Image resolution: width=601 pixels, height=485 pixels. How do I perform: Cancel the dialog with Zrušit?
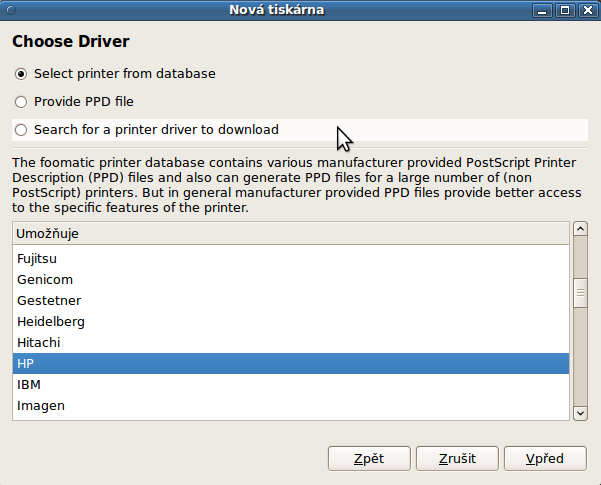click(x=457, y=459)
